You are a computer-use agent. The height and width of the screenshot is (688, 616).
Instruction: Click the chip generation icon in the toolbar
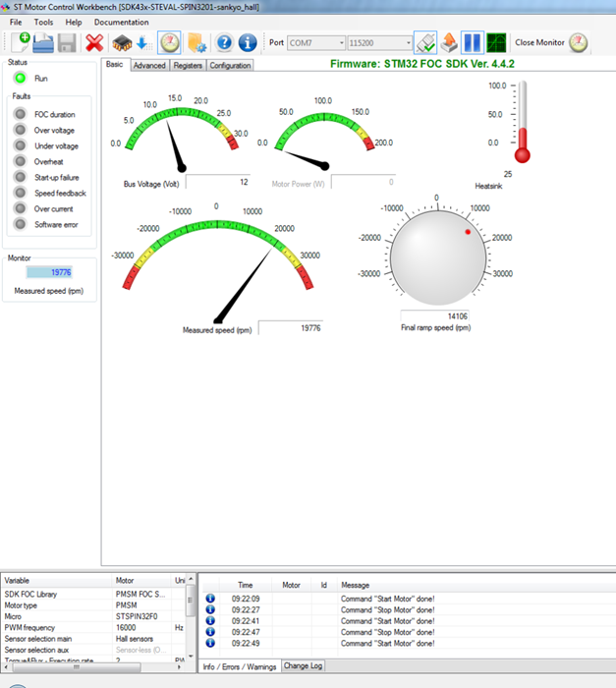[x=122, y=43]
